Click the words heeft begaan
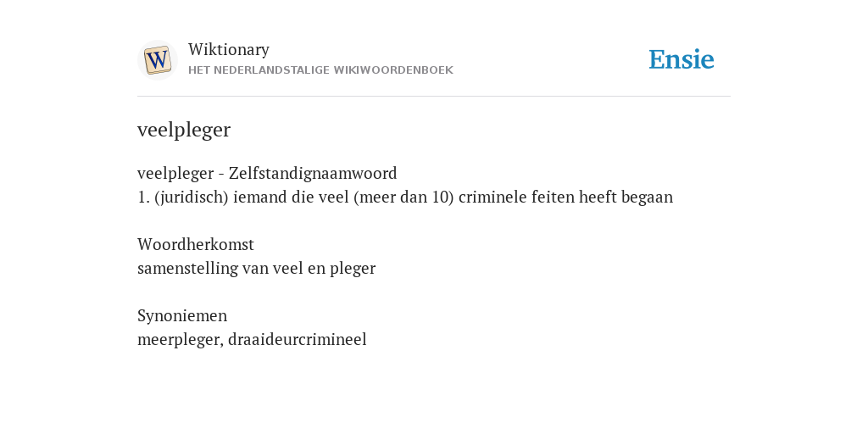 pyautogui.click(x=626, y=198)
